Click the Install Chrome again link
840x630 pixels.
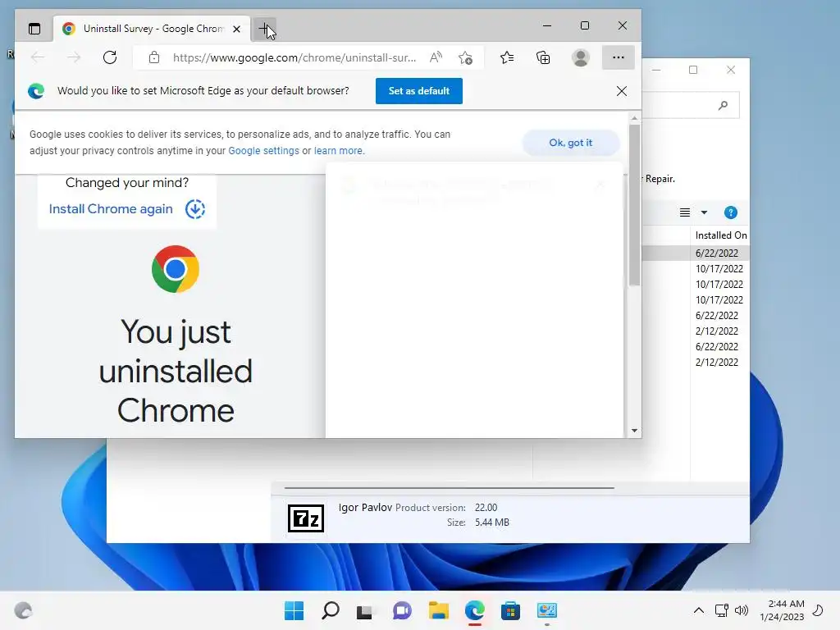click(x=111, y=209)
